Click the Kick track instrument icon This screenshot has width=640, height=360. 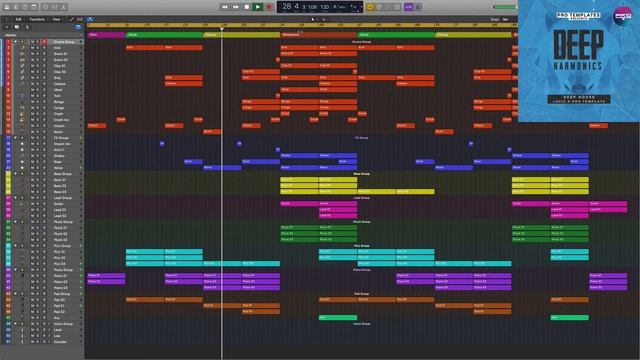[x=22, y=48]
